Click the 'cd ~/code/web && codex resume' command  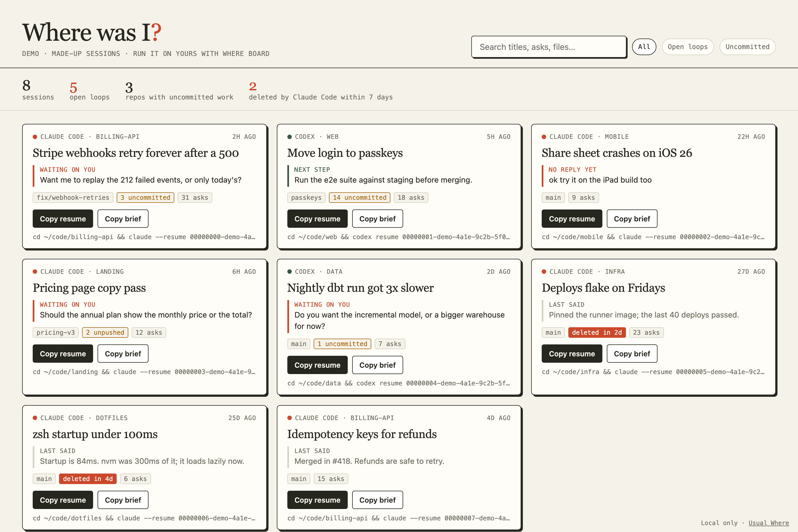(398, 237)
